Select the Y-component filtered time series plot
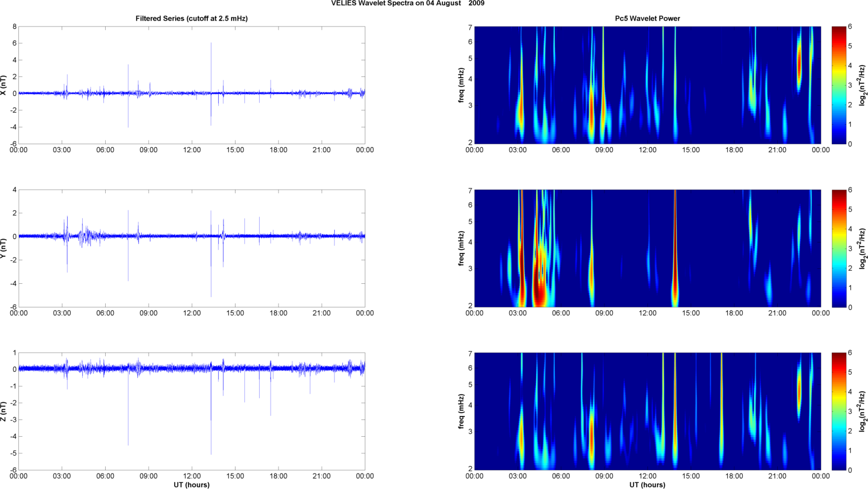This screenshot has width=868, height=489. click(x=192, y=248)
